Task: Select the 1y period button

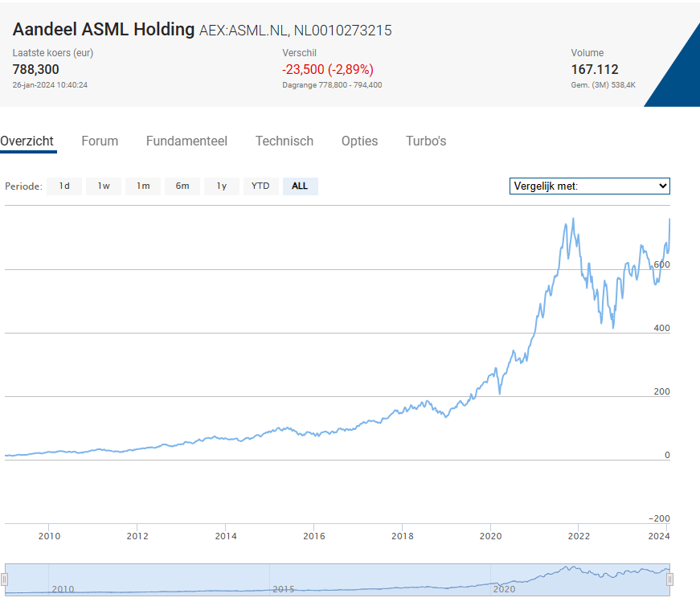Action: click(222, 186)
